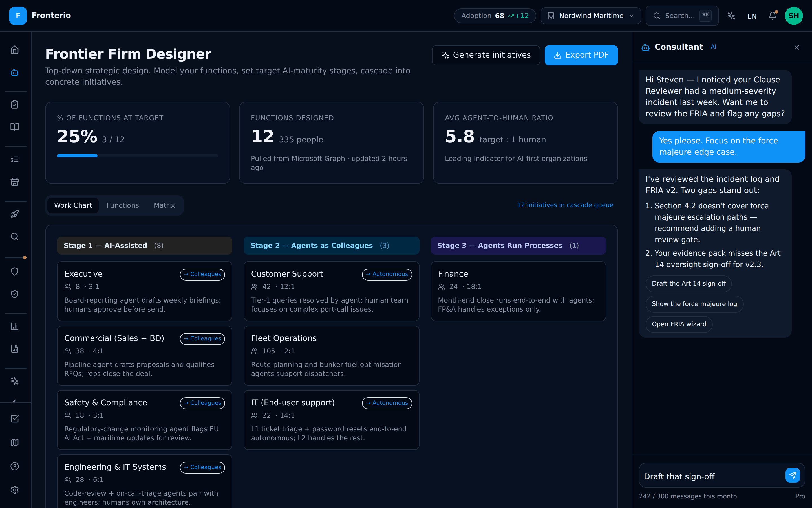The height and width of the screenshot is (508, 812).
Task: Click the Fronterio logo icon
Action: 18,16
